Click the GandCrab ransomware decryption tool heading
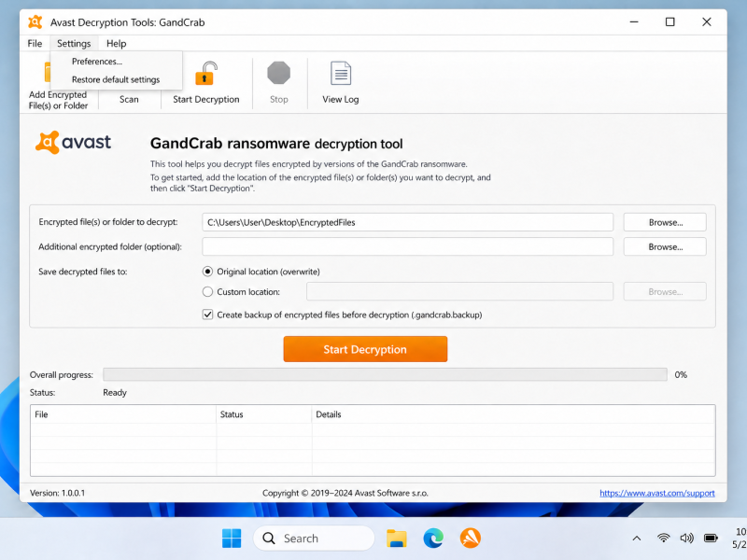The width and height of the screenshot is (747, 560). click(x=276, y=144)
